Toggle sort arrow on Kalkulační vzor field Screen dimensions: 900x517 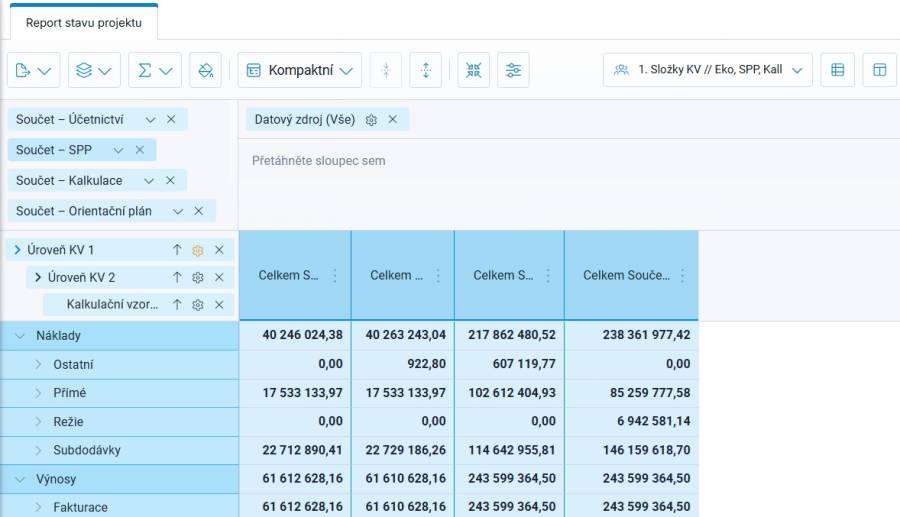coord(177,305)
